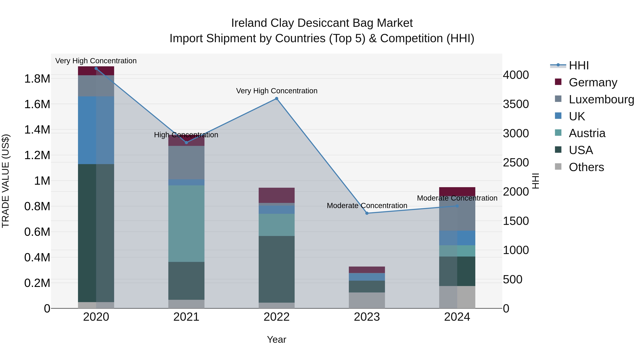Click the USA segment of the 2020 bar
Viewport: 644px width, 362px height.
pos(96,233)
